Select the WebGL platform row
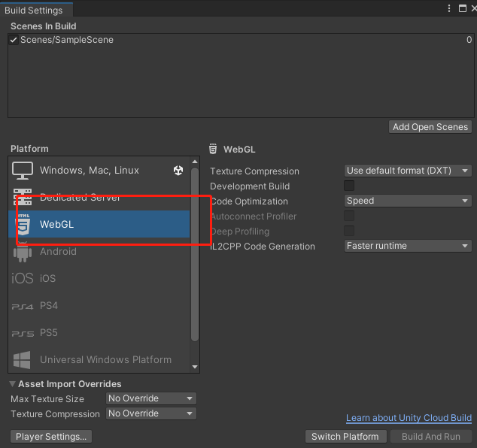The width and height of the screenshot is (477, 448). click(99, 224)
